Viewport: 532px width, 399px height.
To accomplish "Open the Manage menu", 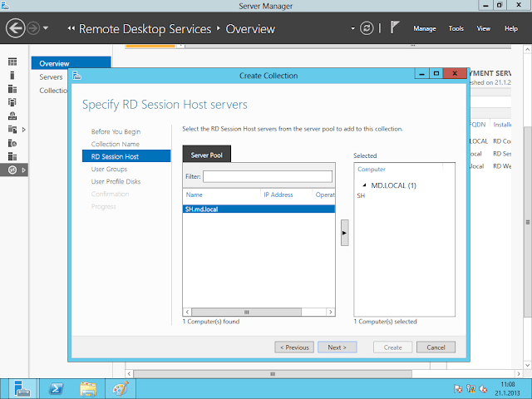I will [424, 28].
